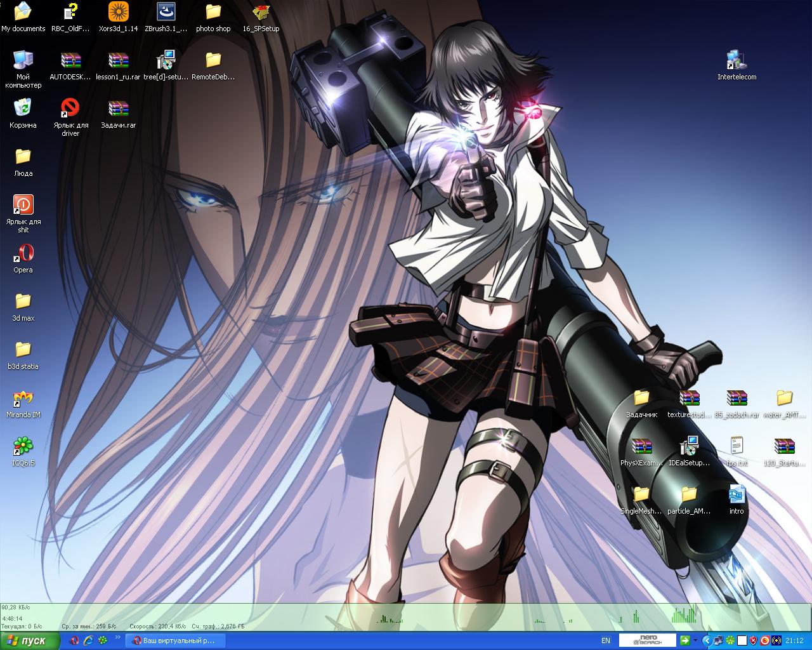This screenshot has height=650, width=812.
Task: Select the Xors3d_1.14 icon
Action: pos(118,13)
